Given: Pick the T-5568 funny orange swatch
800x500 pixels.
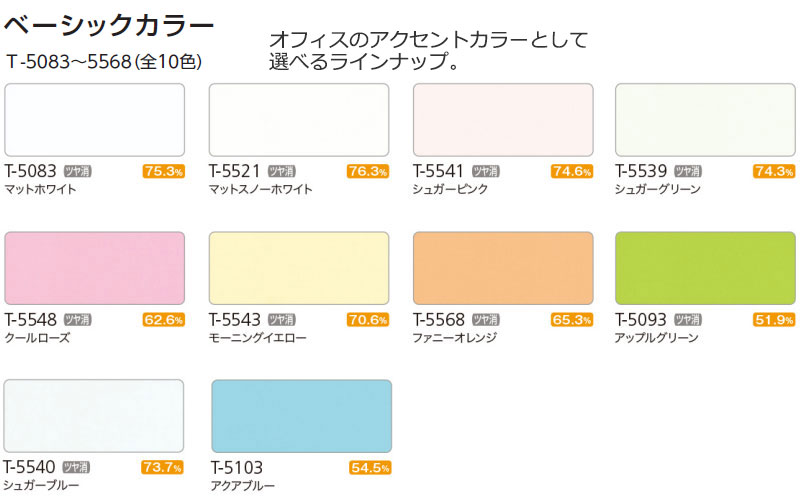Looking at the screenshot, I should tap(503, 268).
